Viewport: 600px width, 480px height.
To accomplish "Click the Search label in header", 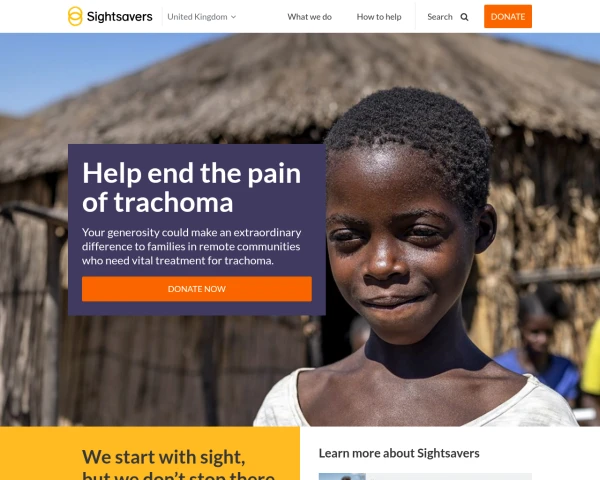I will pos(440,17).
